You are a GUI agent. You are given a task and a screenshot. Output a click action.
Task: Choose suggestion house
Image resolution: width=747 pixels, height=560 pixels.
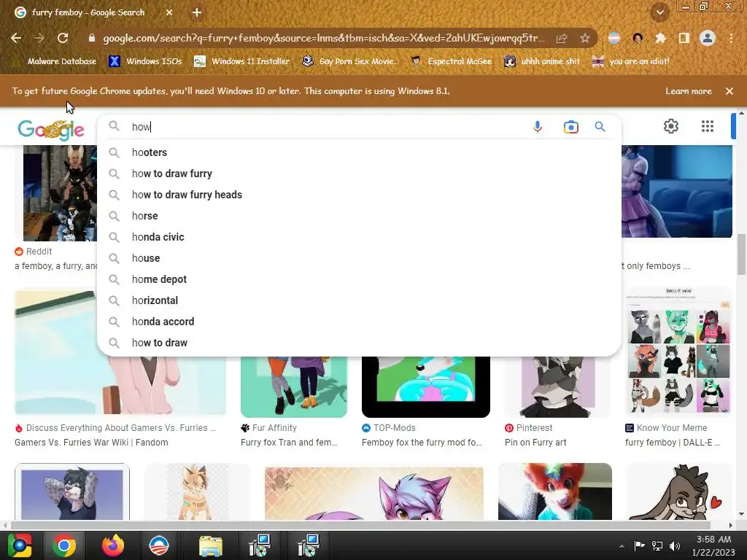pyautogui.click(x=359, y=258)
